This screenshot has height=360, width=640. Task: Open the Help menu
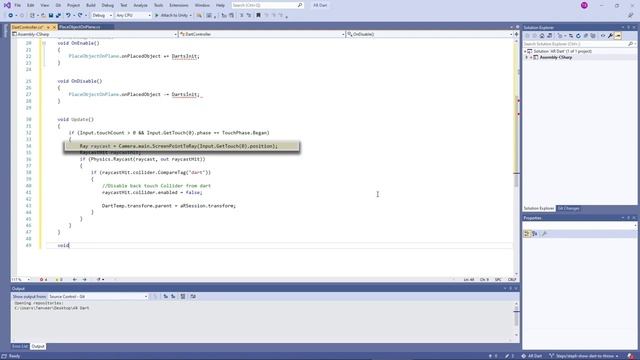click(220, 5)
